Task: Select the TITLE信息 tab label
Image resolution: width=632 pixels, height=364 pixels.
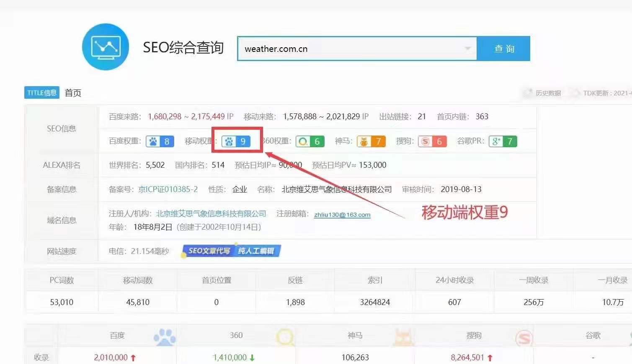Action: [42, 93]
